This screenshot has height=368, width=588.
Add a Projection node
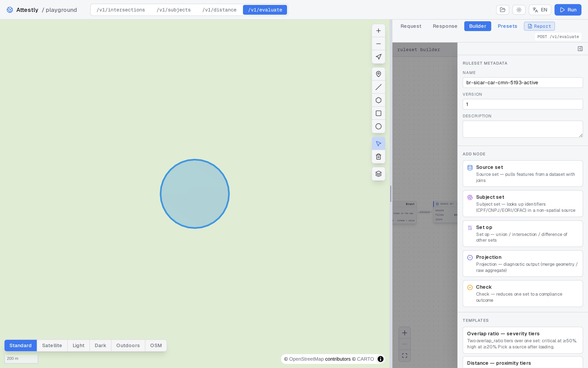pos(523,264)
